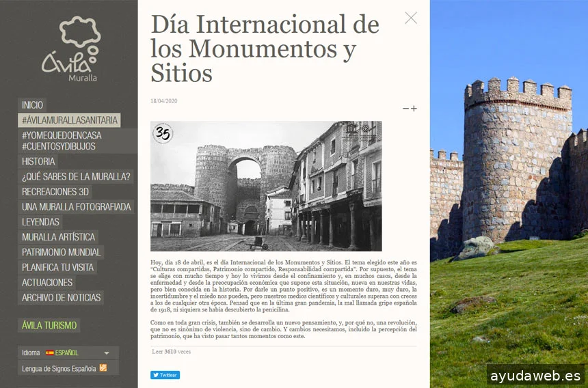Select #ÁVILAMURALLASANITARIA in the sidebar

(69, 120)
